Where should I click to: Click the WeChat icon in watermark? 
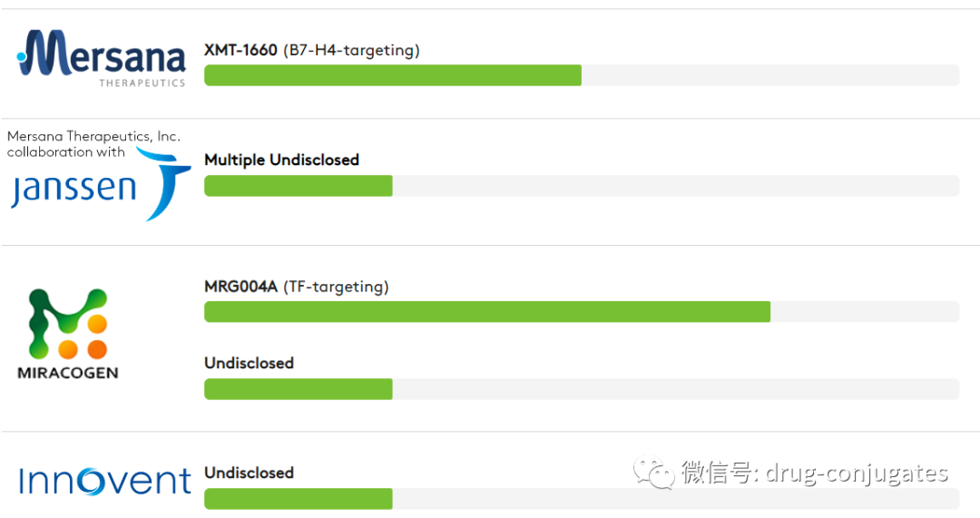(x=653, y=472)
